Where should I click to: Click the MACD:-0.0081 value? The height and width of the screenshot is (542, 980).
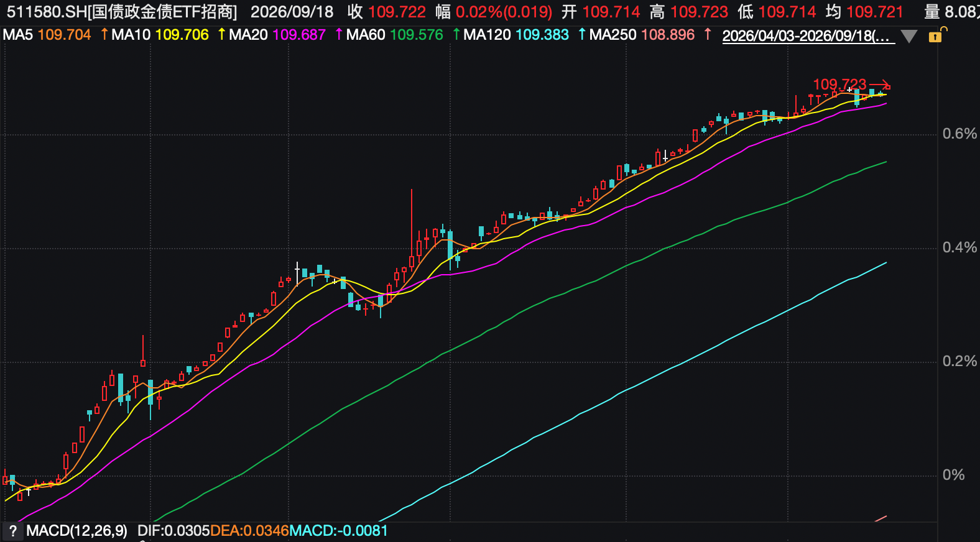338,531
